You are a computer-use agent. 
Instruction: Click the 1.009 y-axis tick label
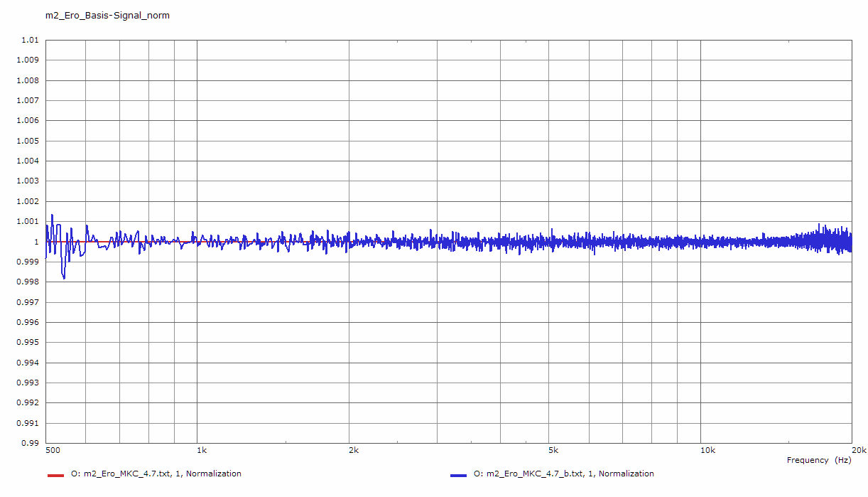(27, 60)
